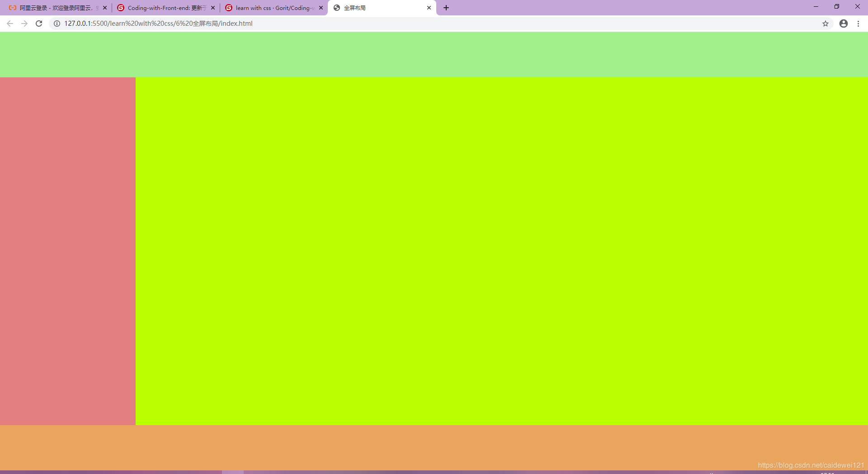
Task: Reload the current page
Action: pos(39,24)
